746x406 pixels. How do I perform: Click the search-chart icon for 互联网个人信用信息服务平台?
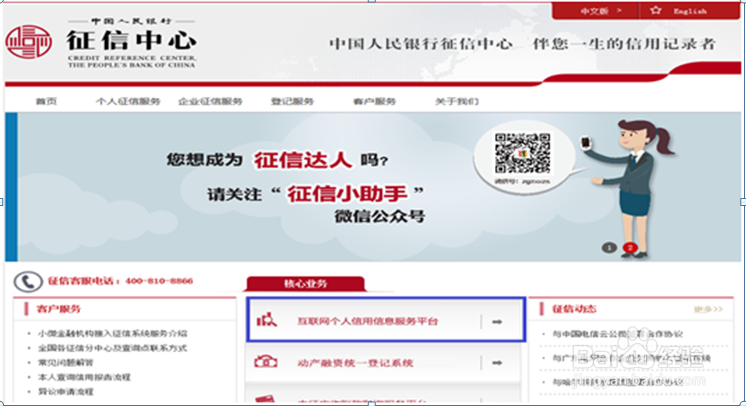(x=266, y=320)
